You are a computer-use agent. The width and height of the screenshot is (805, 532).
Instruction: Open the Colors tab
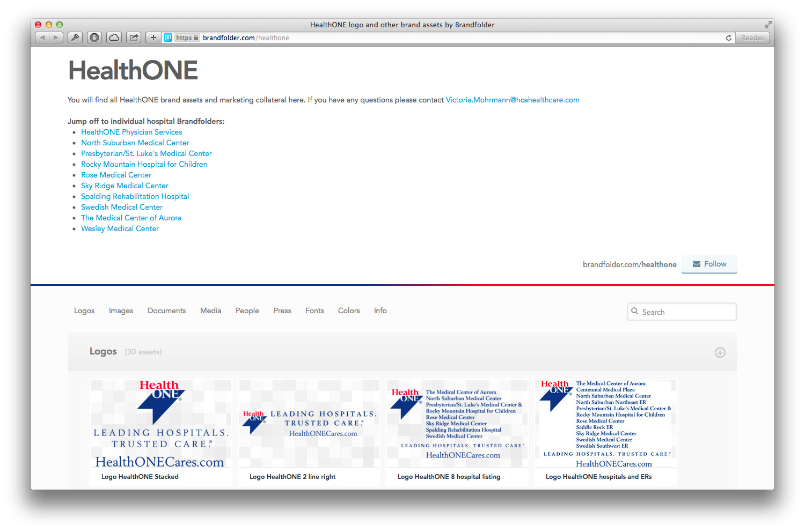tap(349, 311)
